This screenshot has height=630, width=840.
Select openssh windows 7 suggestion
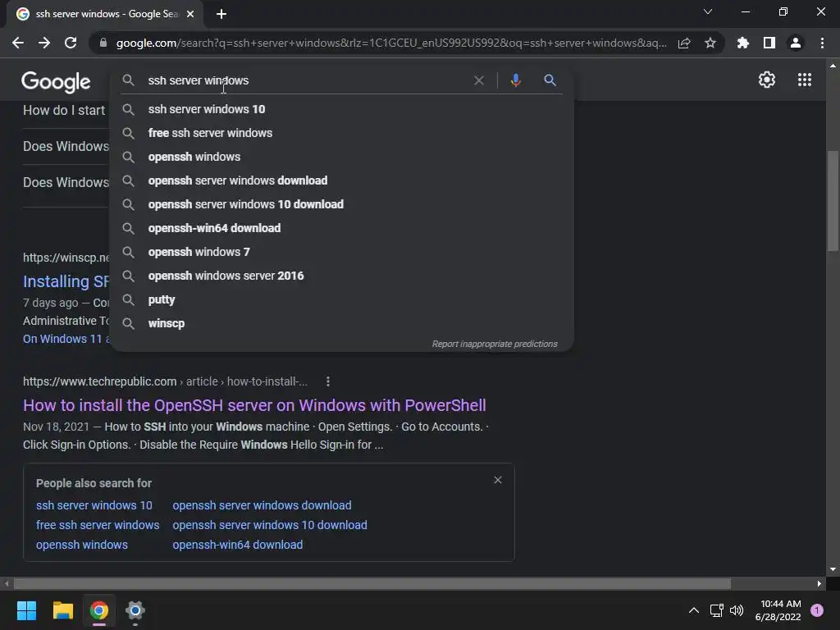(x=342, y=252)
